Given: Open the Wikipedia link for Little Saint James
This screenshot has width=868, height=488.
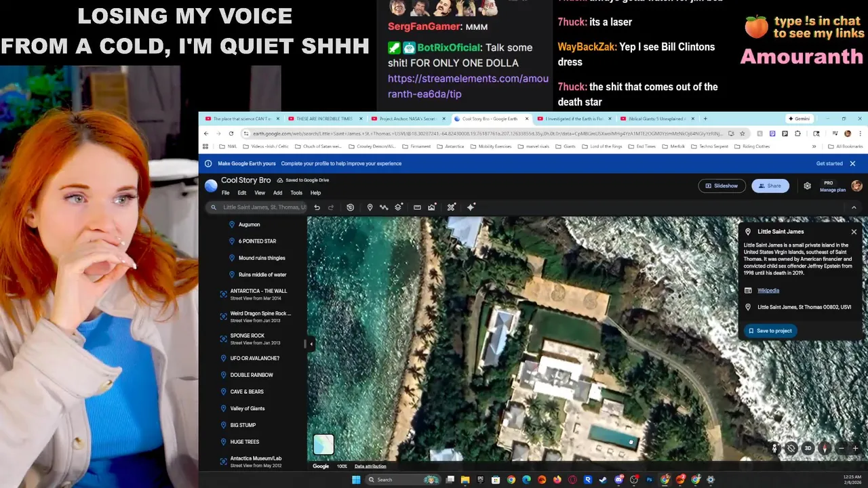Looking at the screenshot, I should pyautogui.click(x=768, y=290).
